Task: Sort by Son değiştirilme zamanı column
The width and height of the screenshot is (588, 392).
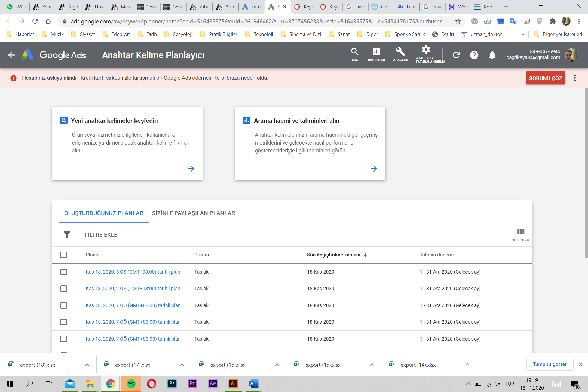Action: tap(337, 255)
